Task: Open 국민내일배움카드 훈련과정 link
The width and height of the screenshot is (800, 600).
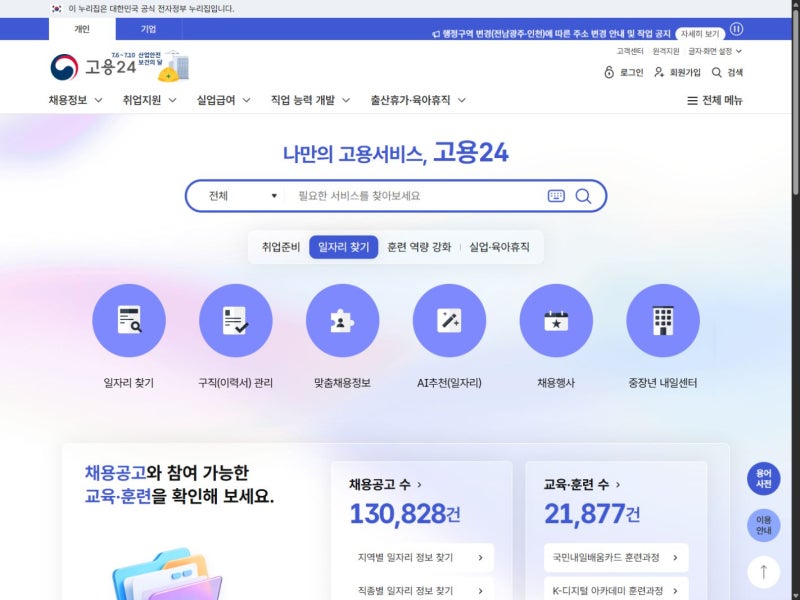Action: (x=616, y=558)
